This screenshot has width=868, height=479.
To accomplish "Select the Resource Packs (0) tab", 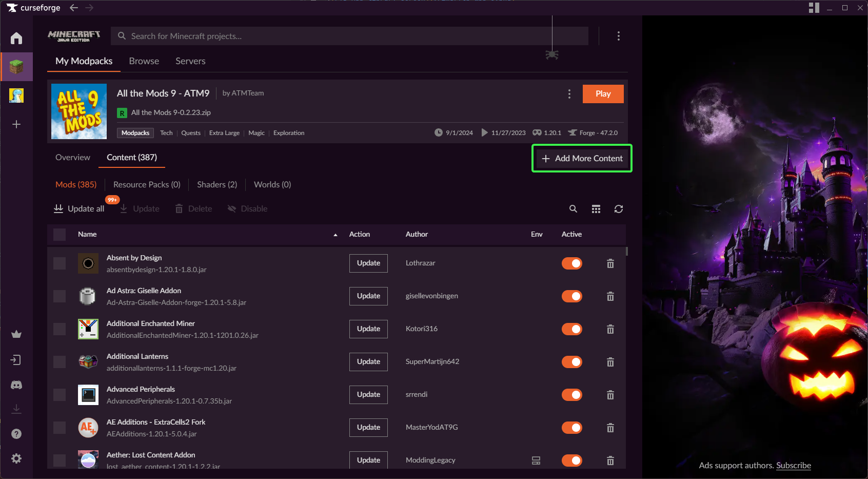I will pyautogui.click(x=147, y=184).
